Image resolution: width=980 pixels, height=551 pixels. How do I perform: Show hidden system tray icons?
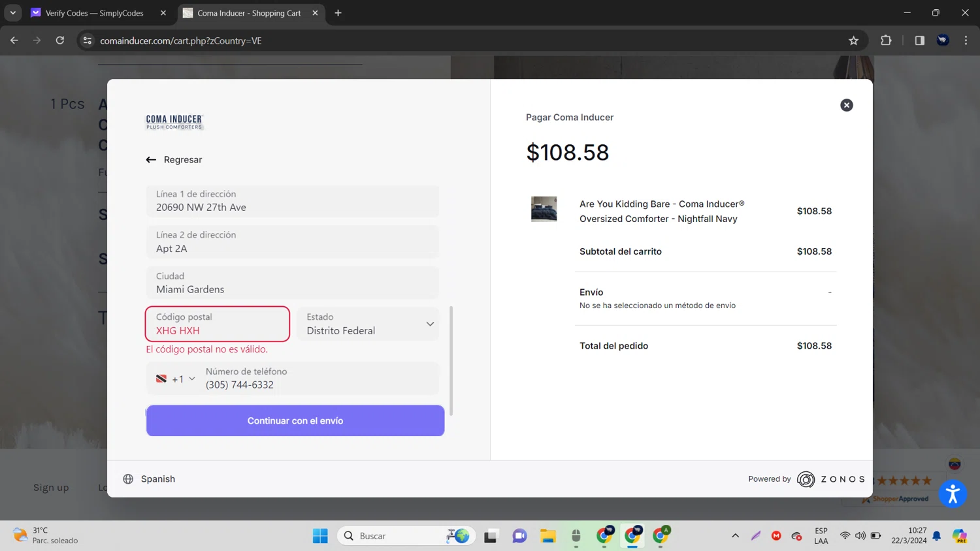tap(735, 536)
